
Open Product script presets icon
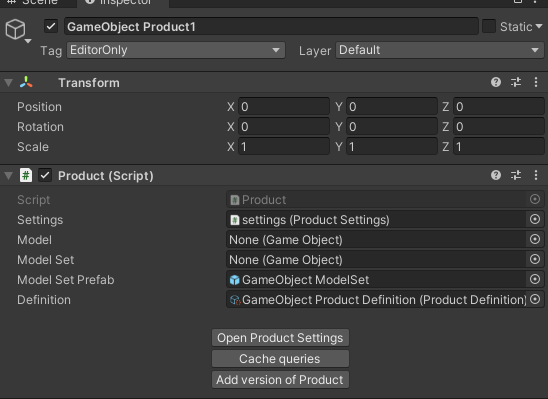516,175
